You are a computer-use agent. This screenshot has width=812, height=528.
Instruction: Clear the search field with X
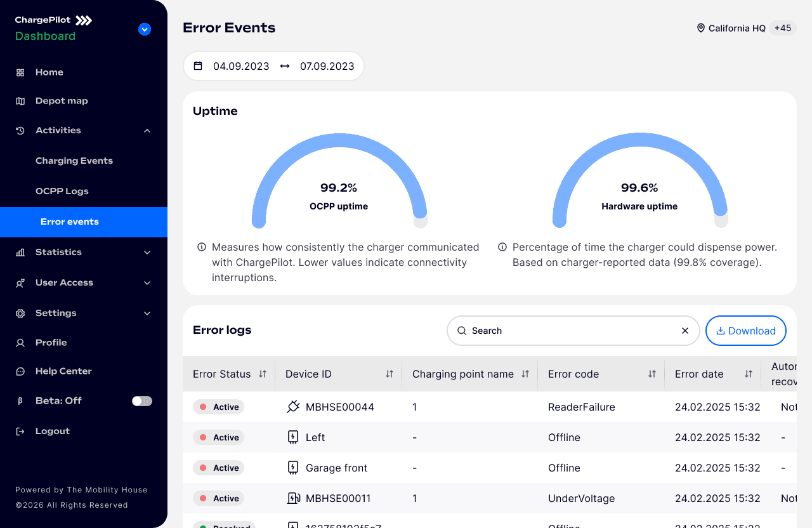[685, 331]
